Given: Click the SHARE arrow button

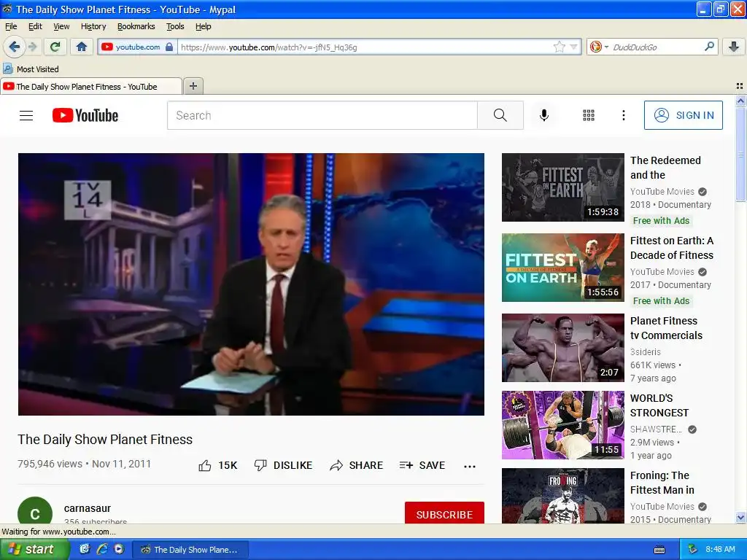Looking at the screenshot, I should 356,465.
